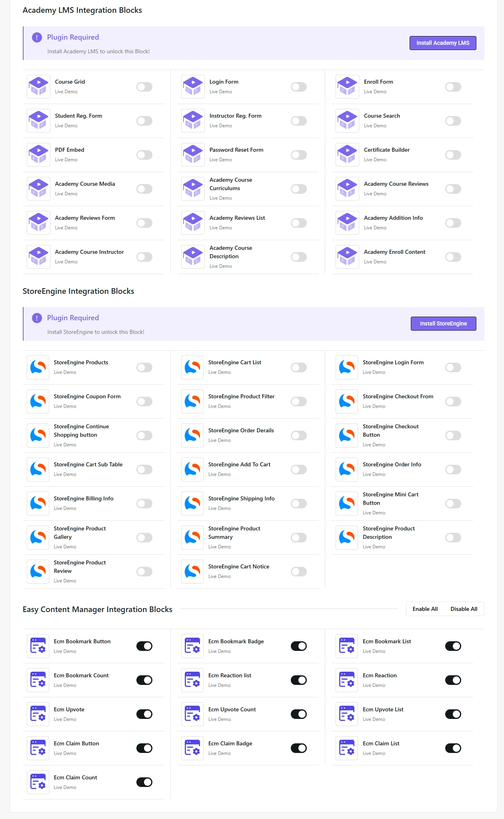Open Live Demo for Academy Addition Info
The image size is (504, 819).
[375, 228]
